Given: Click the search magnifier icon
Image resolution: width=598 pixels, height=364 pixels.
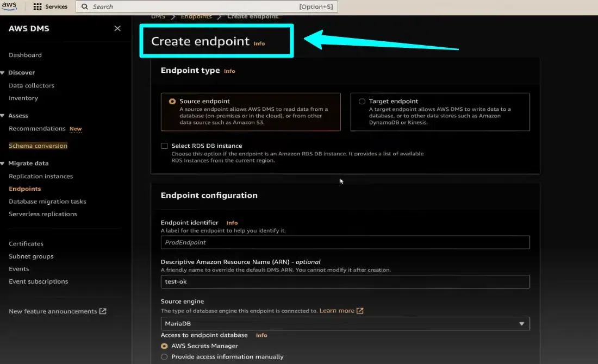Looking at the screenshot, I should pos(85,7).
